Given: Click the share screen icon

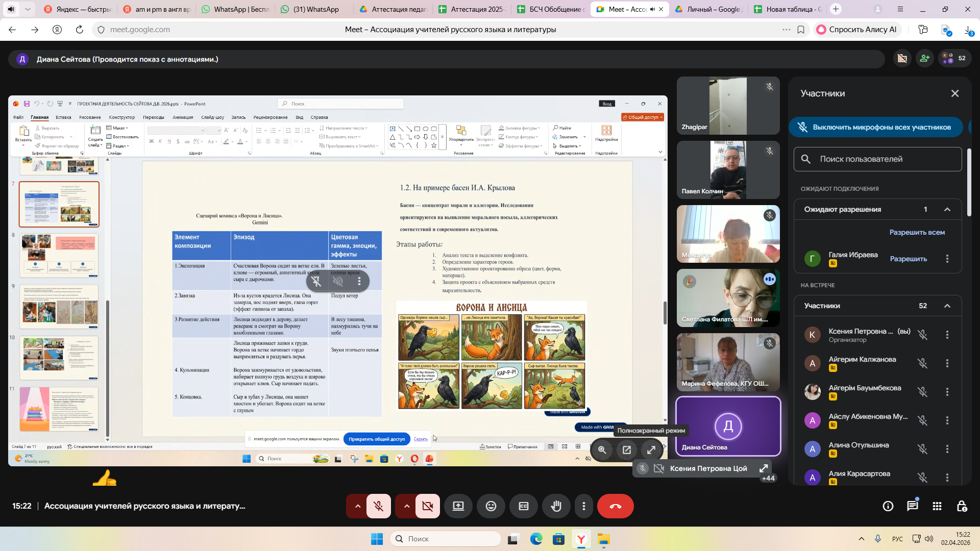Looking at the screenshot, I should pos(458,506).
